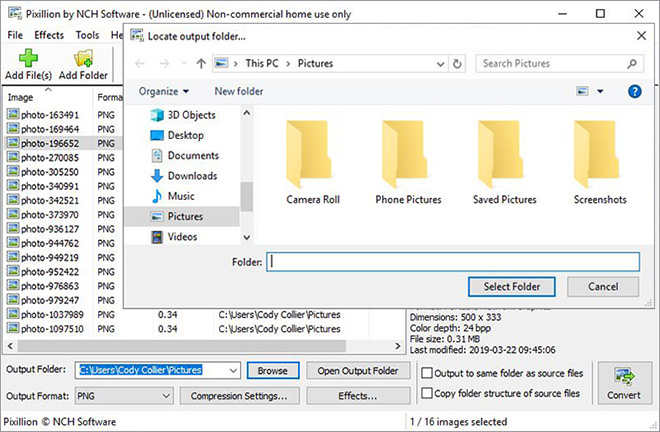Select the photo-936127 row
This screenshot has width=660, height=432.
click(63, 229)
